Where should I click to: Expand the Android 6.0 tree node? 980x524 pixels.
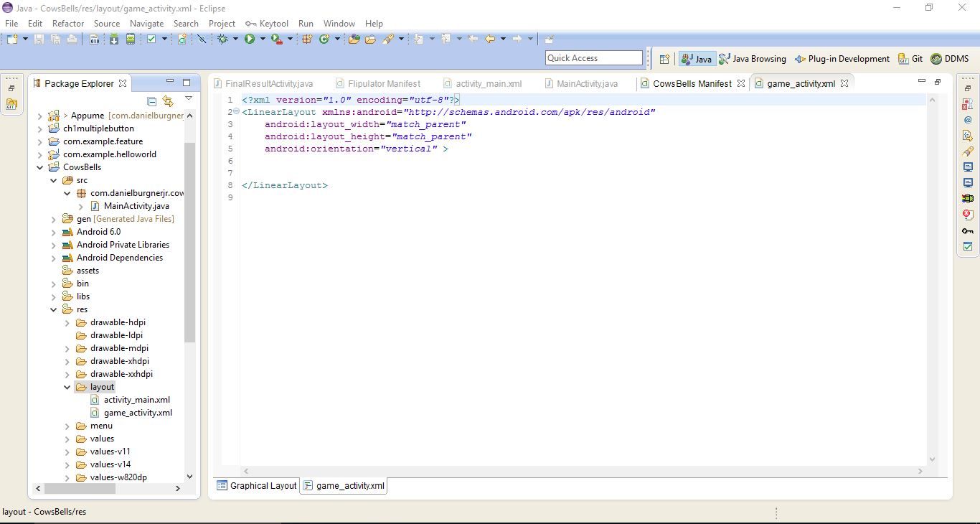[54, 232]
